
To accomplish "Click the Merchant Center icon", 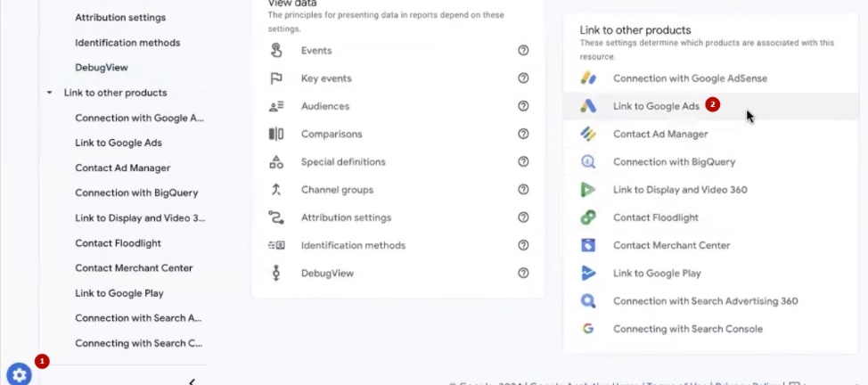I will pyautogui.click(x=588, y=245).
